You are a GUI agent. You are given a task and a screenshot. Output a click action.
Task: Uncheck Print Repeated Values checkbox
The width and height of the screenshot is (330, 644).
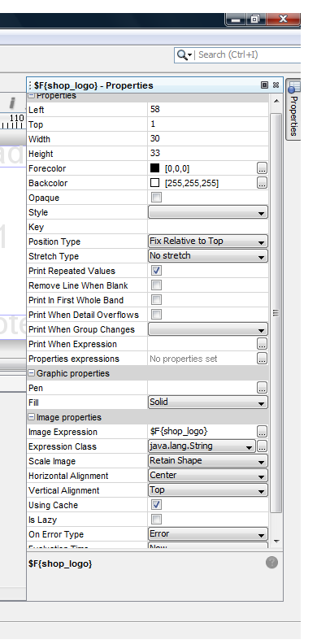[156, 271]
